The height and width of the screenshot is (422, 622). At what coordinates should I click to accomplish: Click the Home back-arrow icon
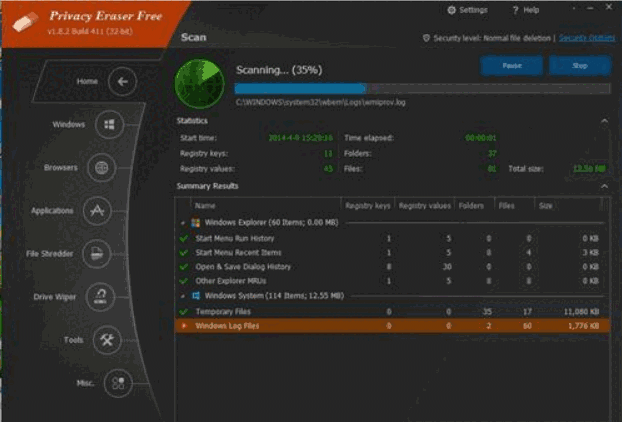pyautogui.click(x=121, y=81)
